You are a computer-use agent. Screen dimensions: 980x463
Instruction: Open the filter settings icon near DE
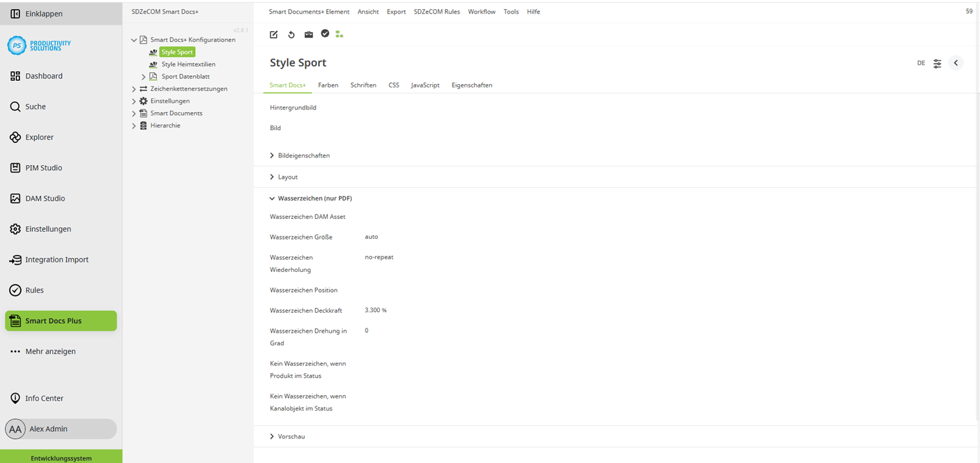pyautogui.click(x=937, y=63)
